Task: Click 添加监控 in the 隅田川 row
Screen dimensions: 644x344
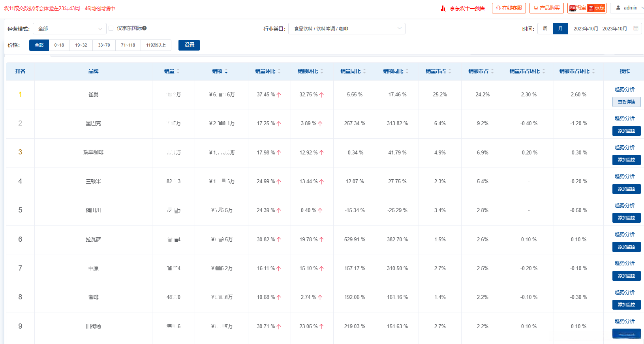Action: tap(627, 218)
